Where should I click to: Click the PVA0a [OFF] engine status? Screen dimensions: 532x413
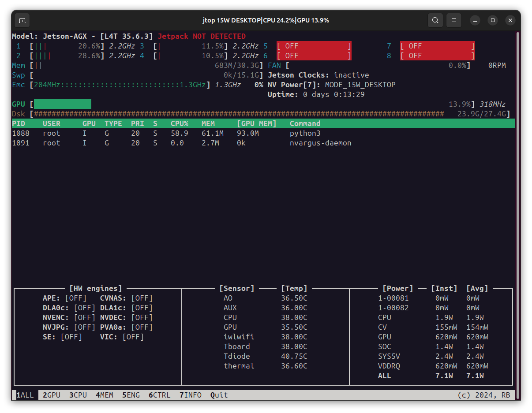pos(127,327)
